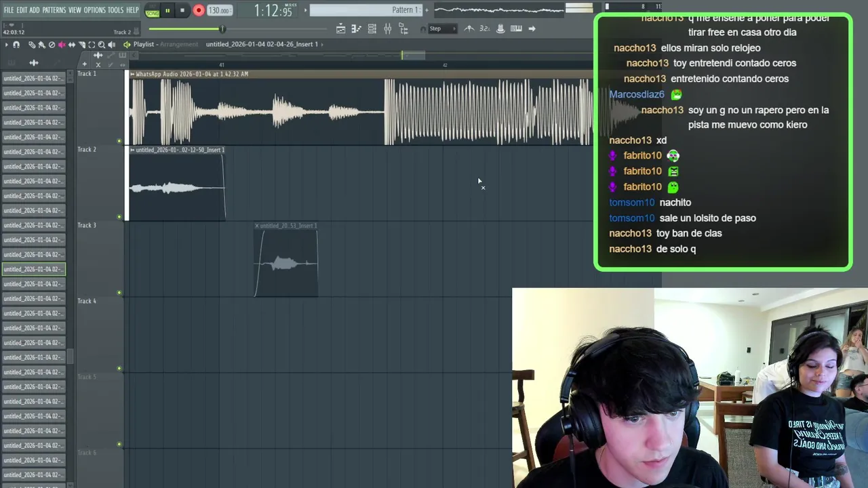The image size is (868, 488).
Task: Open the Step snap dropdown
Action: coord(442,28)
